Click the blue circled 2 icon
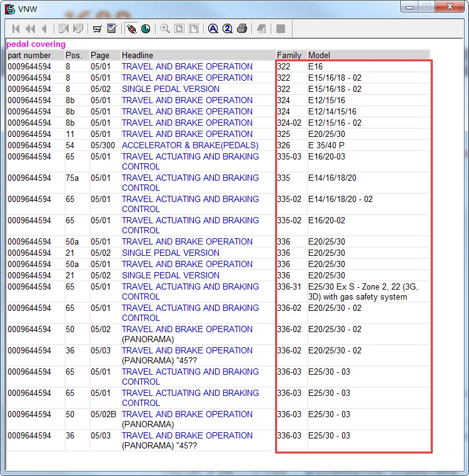Screen dimensions: 469x476 (x=228, y=29)
